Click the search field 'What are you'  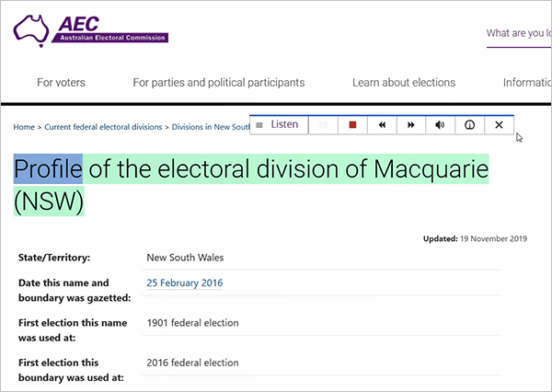519,33
